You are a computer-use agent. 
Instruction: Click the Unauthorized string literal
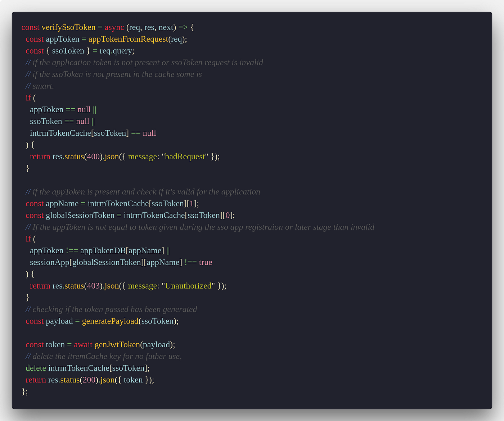[x=188, y=286]
